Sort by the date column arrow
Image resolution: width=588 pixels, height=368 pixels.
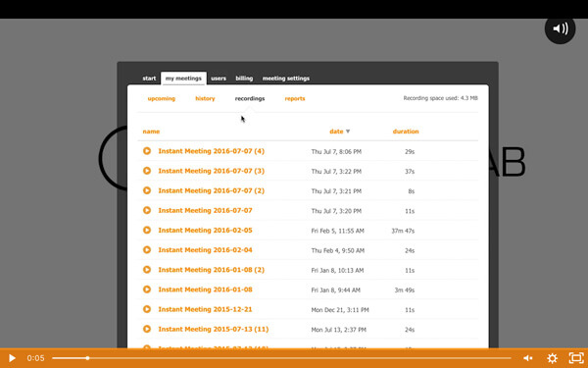348,131
